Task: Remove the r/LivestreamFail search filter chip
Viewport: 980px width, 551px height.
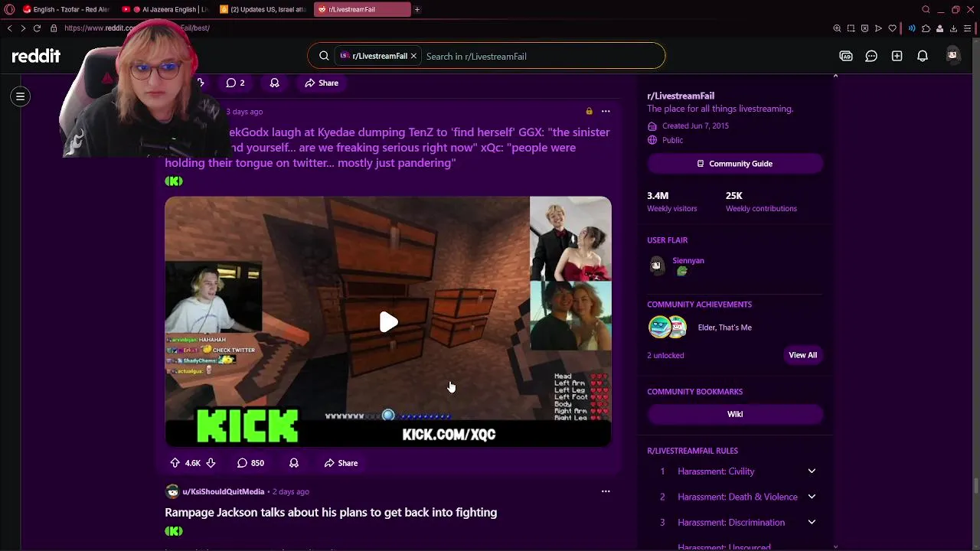Action: coord(413,56)
